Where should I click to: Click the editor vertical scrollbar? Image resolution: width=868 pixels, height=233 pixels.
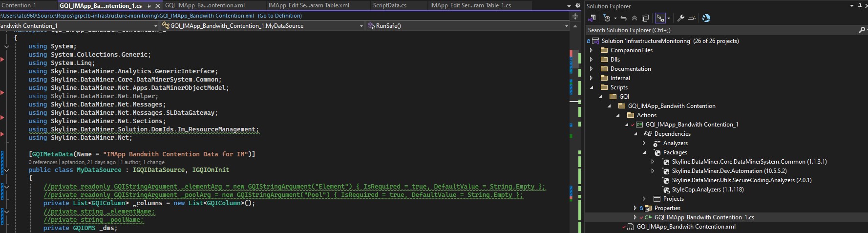575,127
